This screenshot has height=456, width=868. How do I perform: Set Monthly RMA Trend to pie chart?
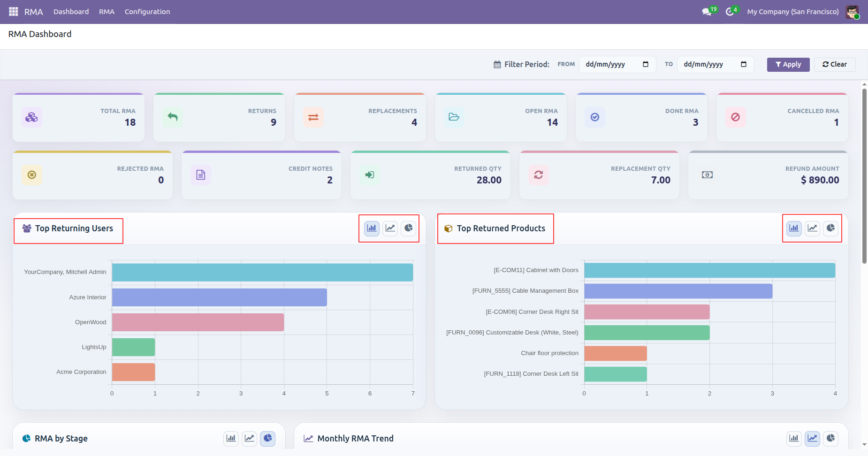830,438
